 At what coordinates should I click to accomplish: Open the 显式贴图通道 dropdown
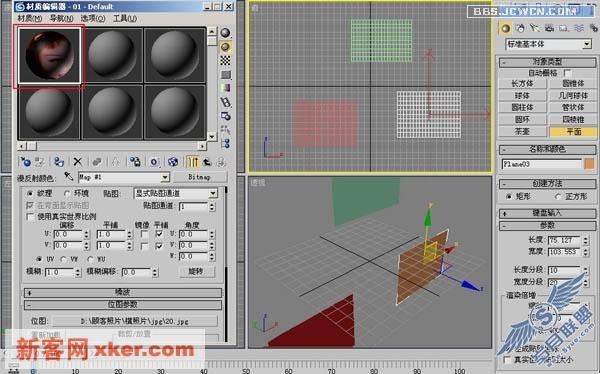pos(176,193)
